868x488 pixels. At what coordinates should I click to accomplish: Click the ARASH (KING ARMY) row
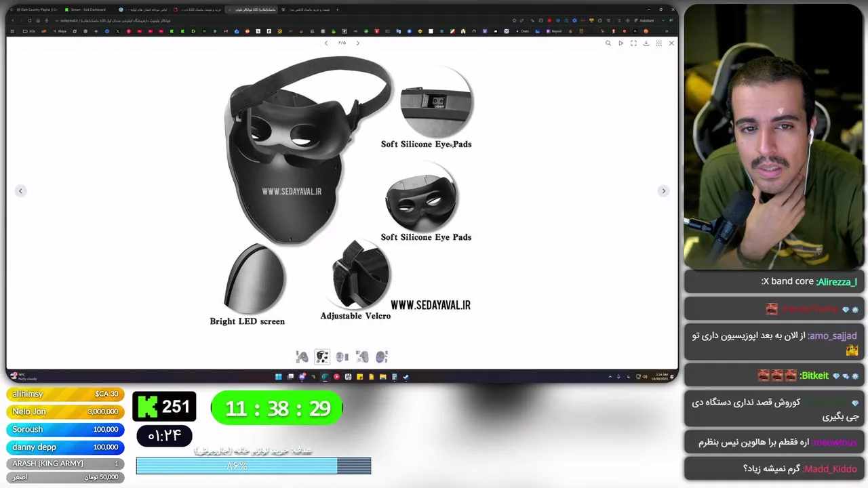point(66,464)
